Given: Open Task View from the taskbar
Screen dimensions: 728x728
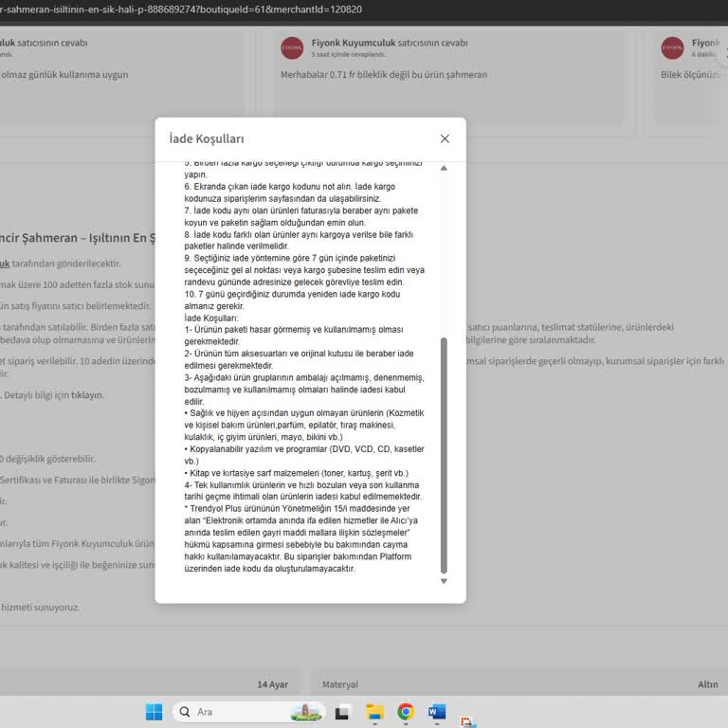Looking at the screenshot, I should pyautogui.click(x=342, y=712).
